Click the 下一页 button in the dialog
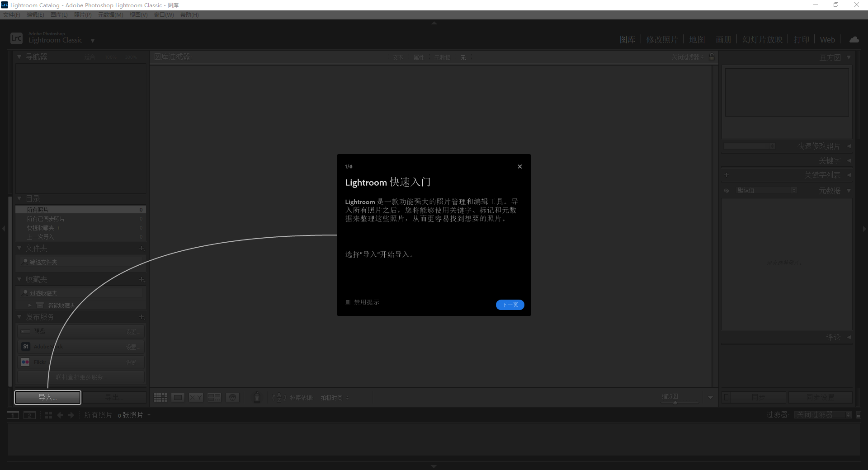Image resolution: width=868 pixels, height=470 pixels. pos(510,305)
